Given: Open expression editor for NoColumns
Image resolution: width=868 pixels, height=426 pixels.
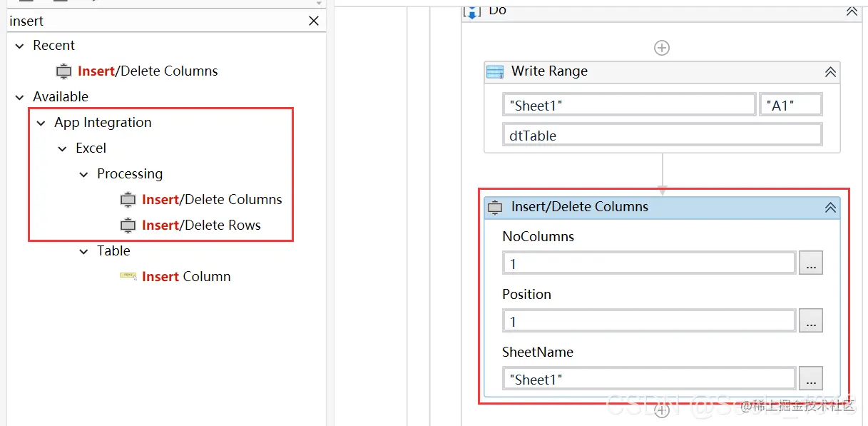Looking at the screenshot, I should coord(811,263).
